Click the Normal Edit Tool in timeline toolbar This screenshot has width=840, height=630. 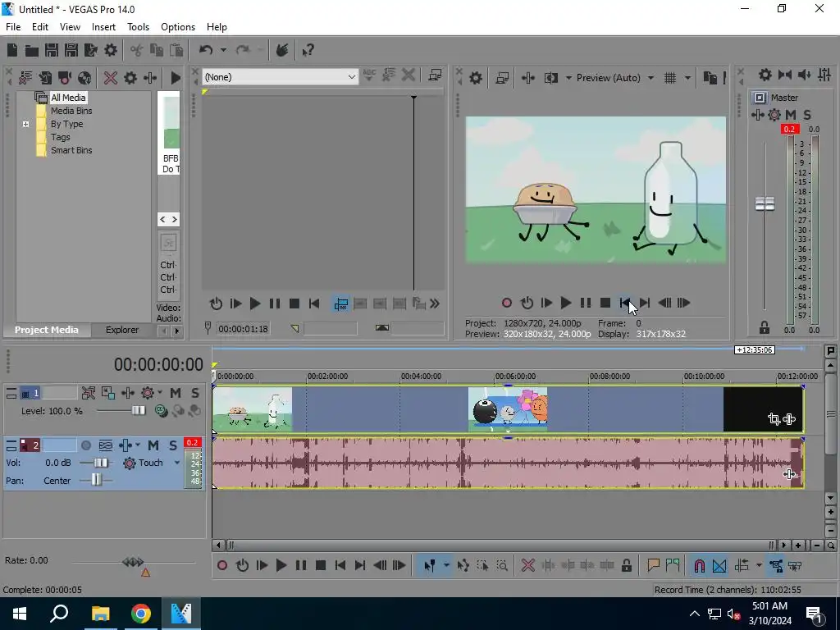[x=430, y=565]
